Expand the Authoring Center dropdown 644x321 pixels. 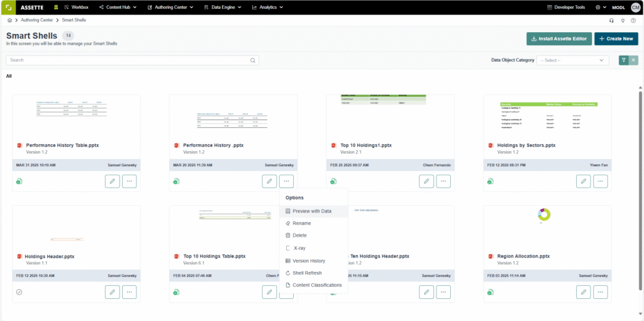[170, 7]
